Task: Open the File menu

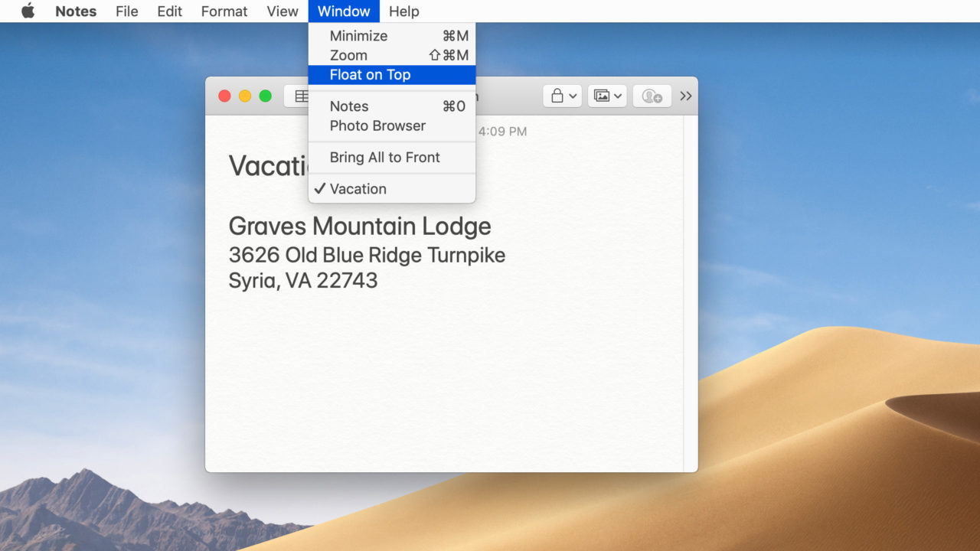Action: [x=127, y=11]
